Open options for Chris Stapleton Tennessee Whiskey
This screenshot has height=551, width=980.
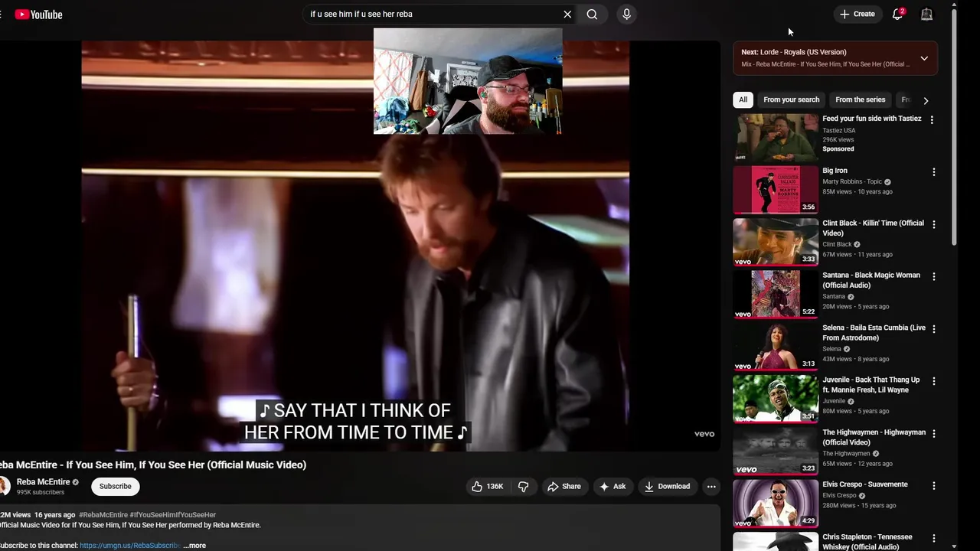(x=933, y=538)
